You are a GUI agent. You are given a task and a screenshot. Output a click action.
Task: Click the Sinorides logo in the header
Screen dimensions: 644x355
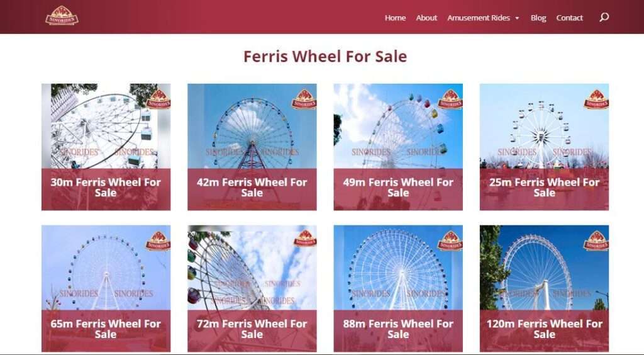[x=62, y=16]
